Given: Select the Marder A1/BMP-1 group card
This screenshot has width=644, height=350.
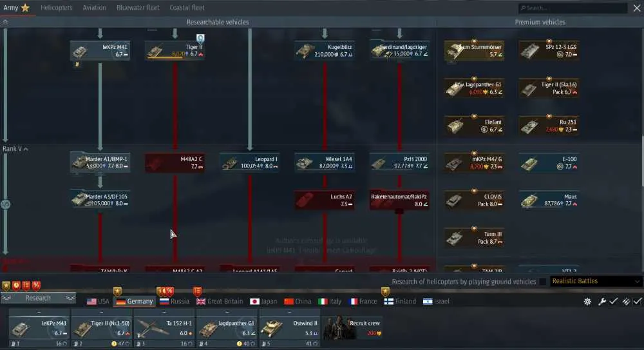Looking at the screenshot, I should [100, 162].
